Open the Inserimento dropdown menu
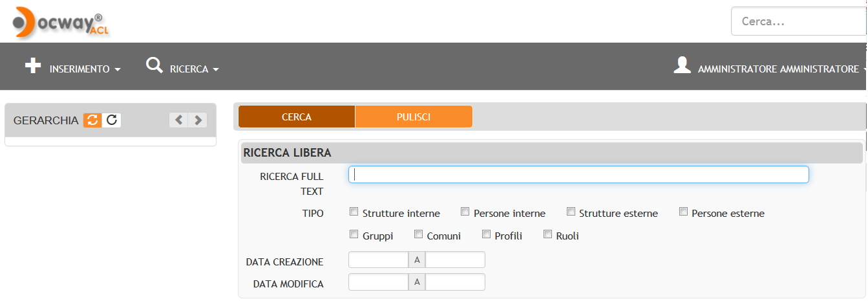This screenshot has width=868, height=301. click(85, 69)
